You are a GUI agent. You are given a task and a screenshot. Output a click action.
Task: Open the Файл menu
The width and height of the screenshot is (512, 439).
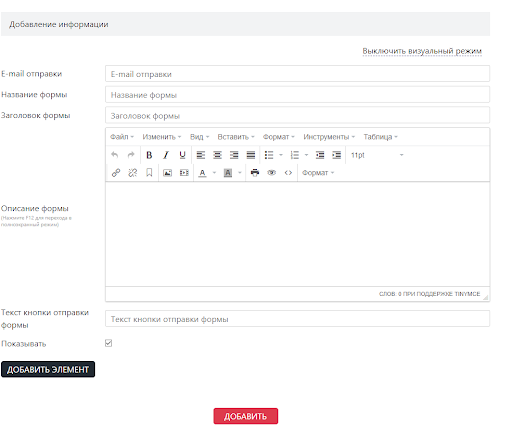tap(122, 137)
